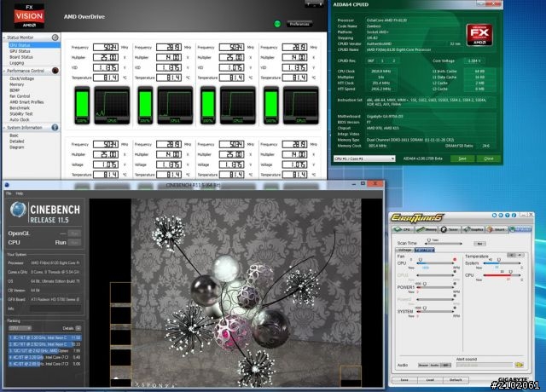The height and width of the screenshot is (392, 546).
Task: Click the CPU2 usage graph in OverDrive
Action: point(238,105)
